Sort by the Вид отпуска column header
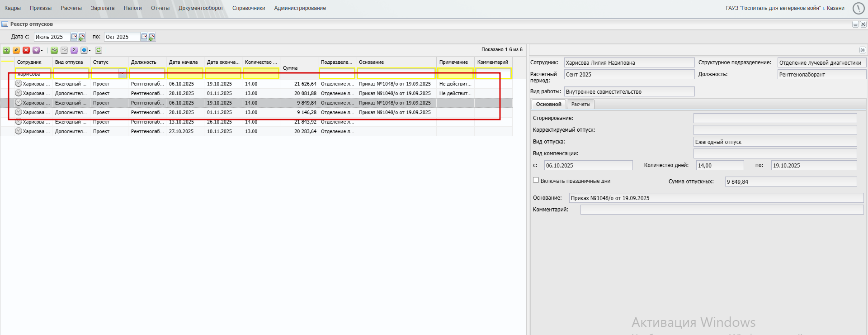The image size is (868, 335). [x=71, y=62]
